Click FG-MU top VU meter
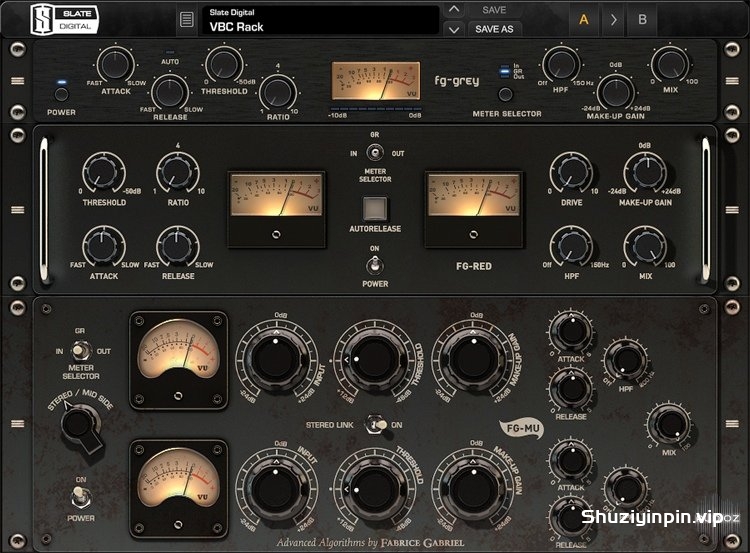Image resolution: width=750 pixels, height=553 pixels. [178, 360]
